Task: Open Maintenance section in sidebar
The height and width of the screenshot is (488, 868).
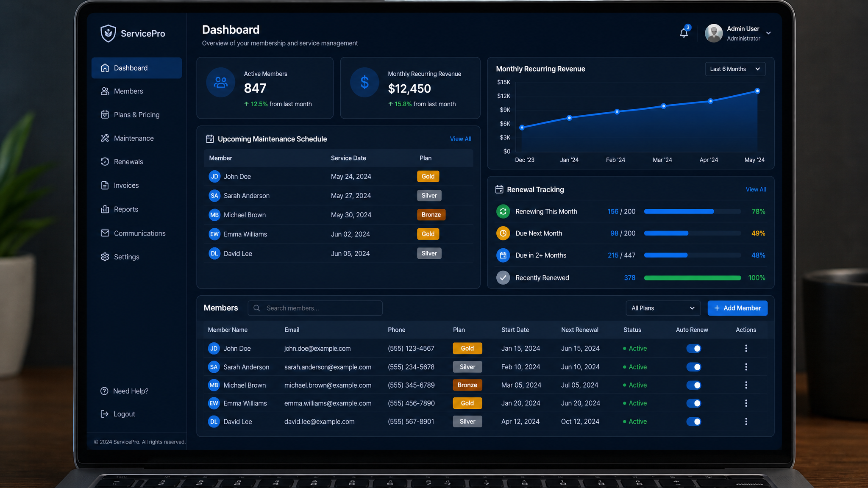Action: coord(136,138)
